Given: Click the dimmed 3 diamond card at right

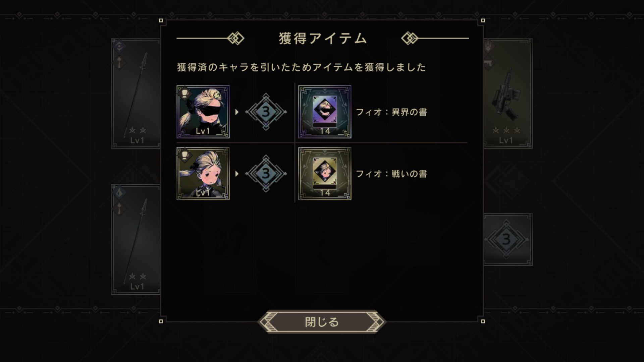Looking at the screenshot, I should pyautogui.click(x=508, y=240).
